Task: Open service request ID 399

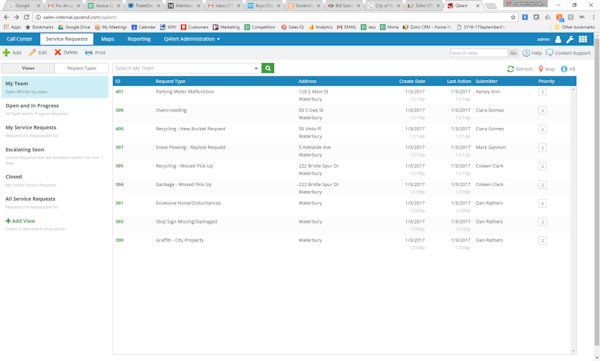Action: 119,110
